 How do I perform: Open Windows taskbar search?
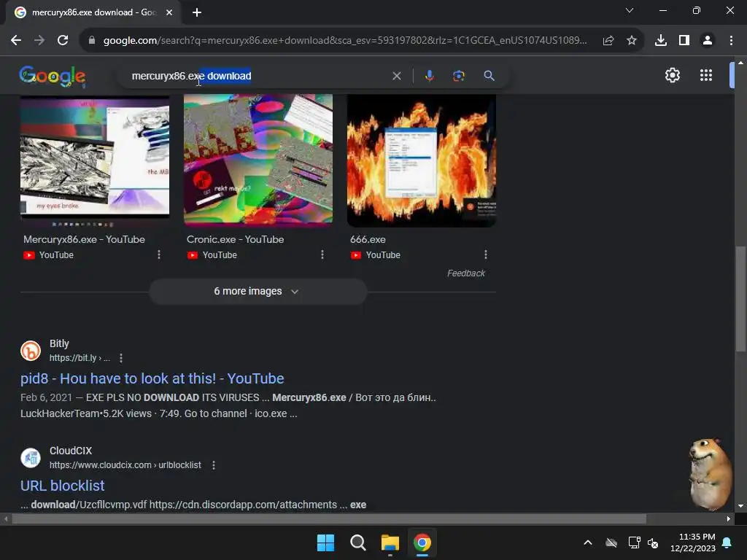click(357, 542)
